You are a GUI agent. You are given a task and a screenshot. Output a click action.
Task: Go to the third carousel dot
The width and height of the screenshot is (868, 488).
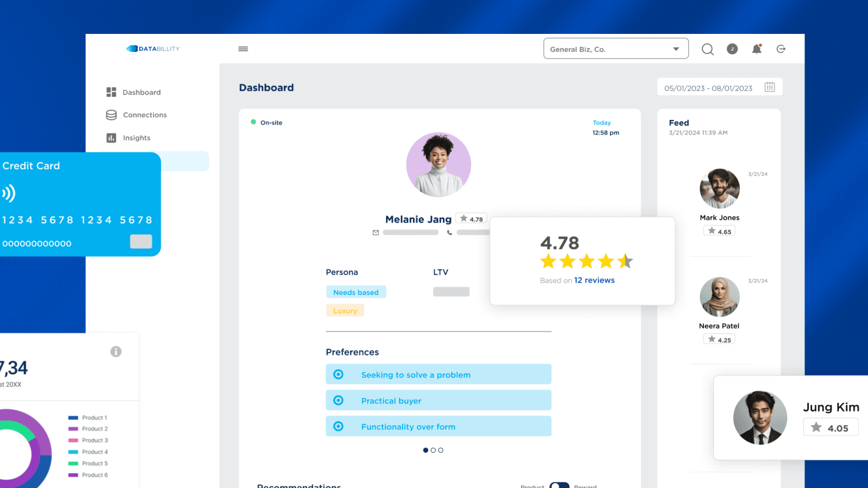(x=441, y=450)
